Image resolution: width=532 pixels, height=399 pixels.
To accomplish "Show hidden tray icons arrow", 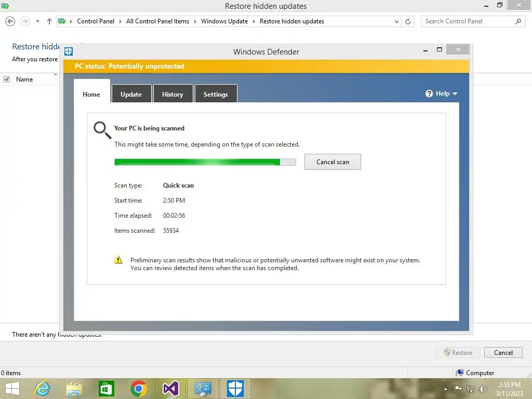I will tap(445, 389).
